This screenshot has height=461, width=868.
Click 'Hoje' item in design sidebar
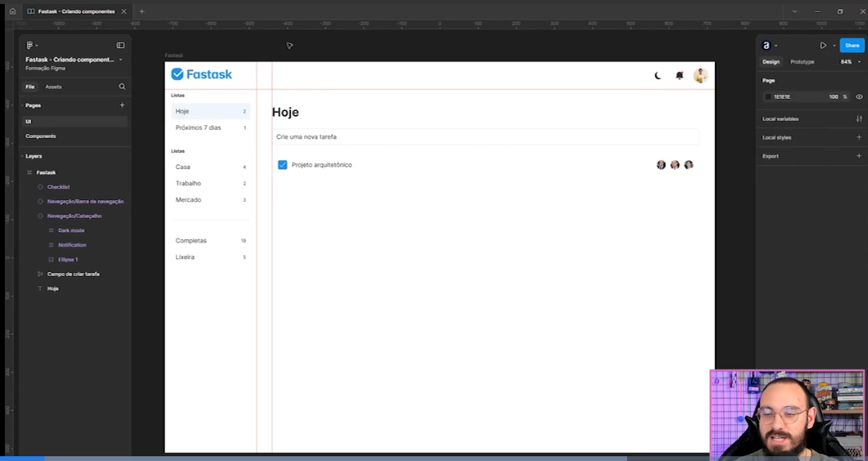[x=211, y=111]
